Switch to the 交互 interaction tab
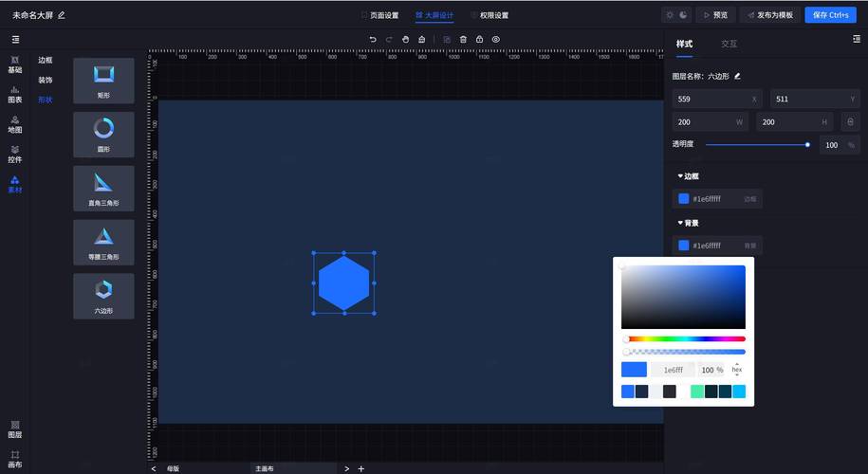This screenshot has width=868, height=474. tap(729, 44)
